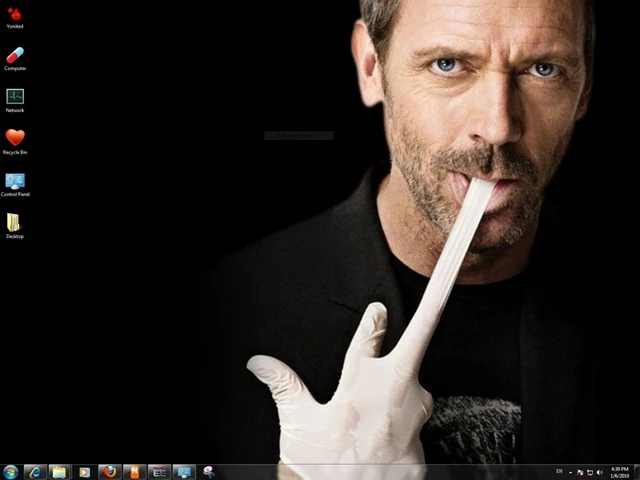
Task: Open the Desktop folder icon
Action: click(15, 223)
